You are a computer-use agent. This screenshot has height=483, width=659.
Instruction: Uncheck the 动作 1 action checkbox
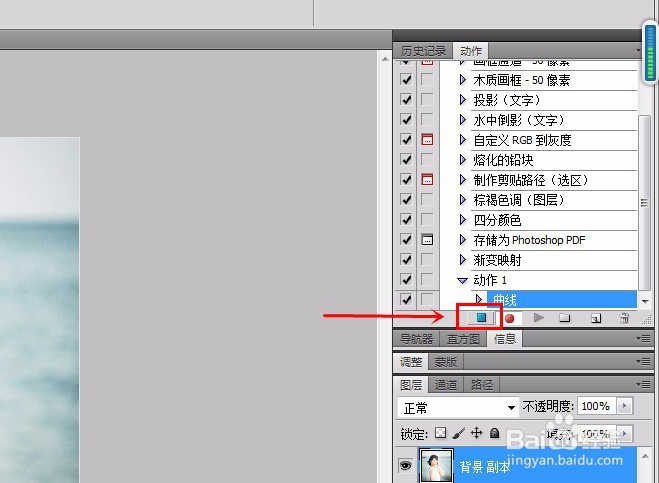click(406, 280)
